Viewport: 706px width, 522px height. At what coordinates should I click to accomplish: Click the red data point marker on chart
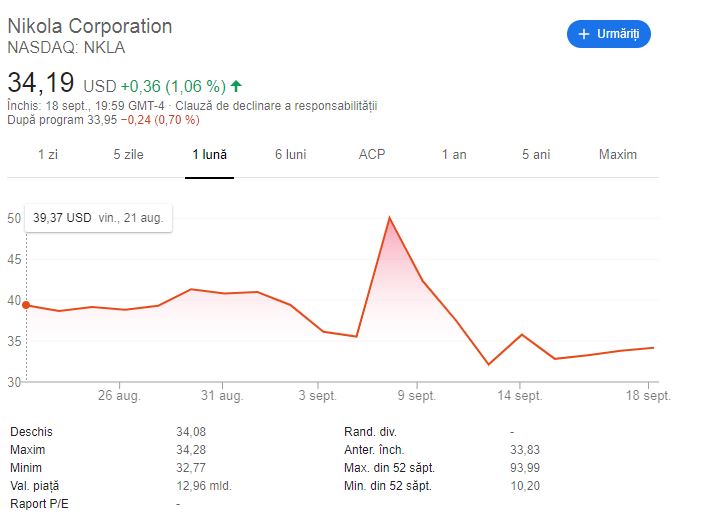click(x=26, y=305)
